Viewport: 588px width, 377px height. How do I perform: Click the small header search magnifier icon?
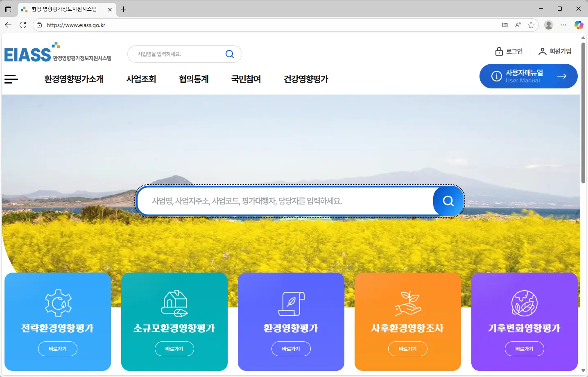pos(230,54)
